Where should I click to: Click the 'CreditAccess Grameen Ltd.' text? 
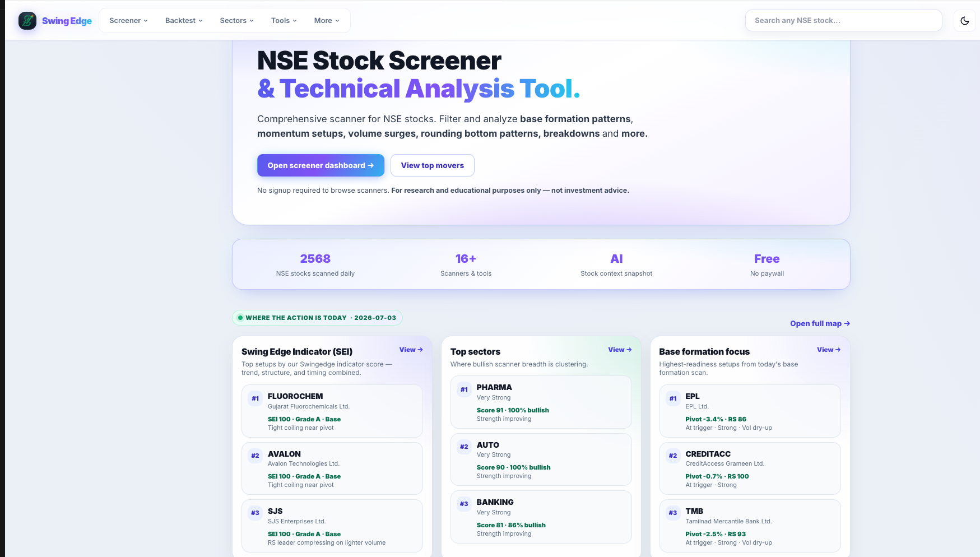pos(725,463)
